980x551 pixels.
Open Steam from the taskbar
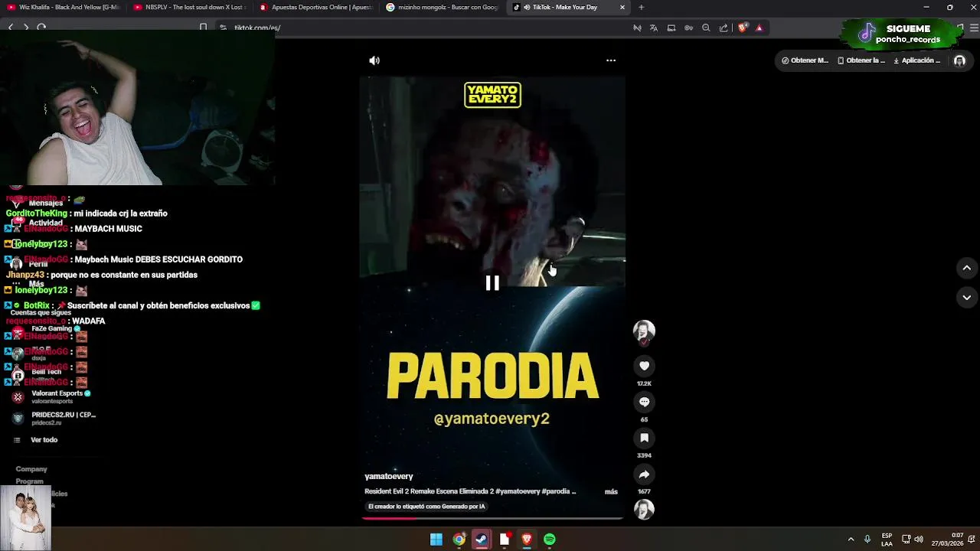tap(482, 540)
